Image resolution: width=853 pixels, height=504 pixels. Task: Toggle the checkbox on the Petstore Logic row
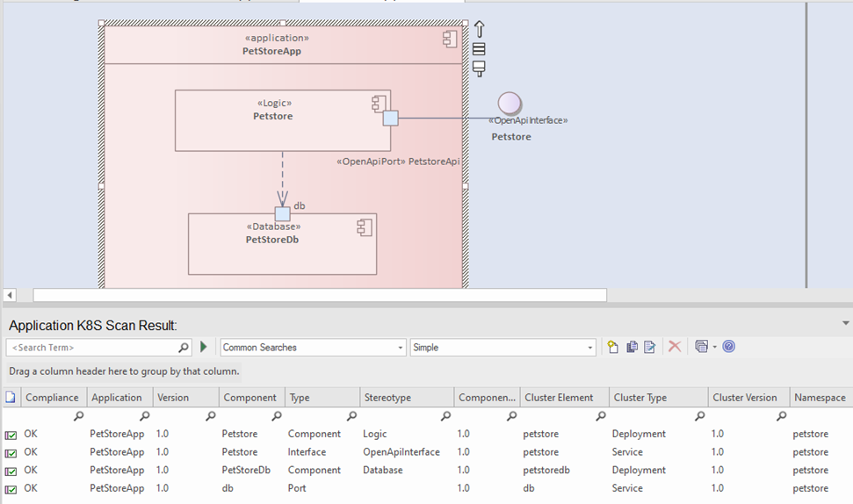[11, 435]
